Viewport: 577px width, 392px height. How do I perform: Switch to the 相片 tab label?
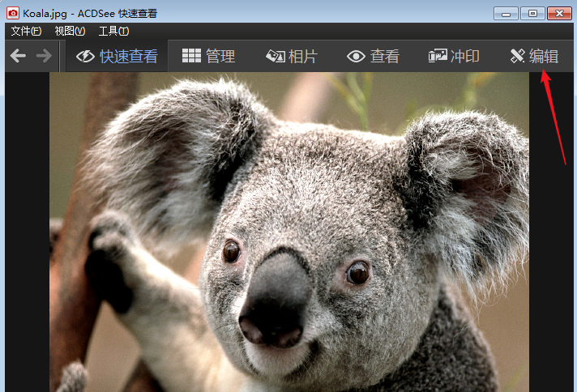303,57
